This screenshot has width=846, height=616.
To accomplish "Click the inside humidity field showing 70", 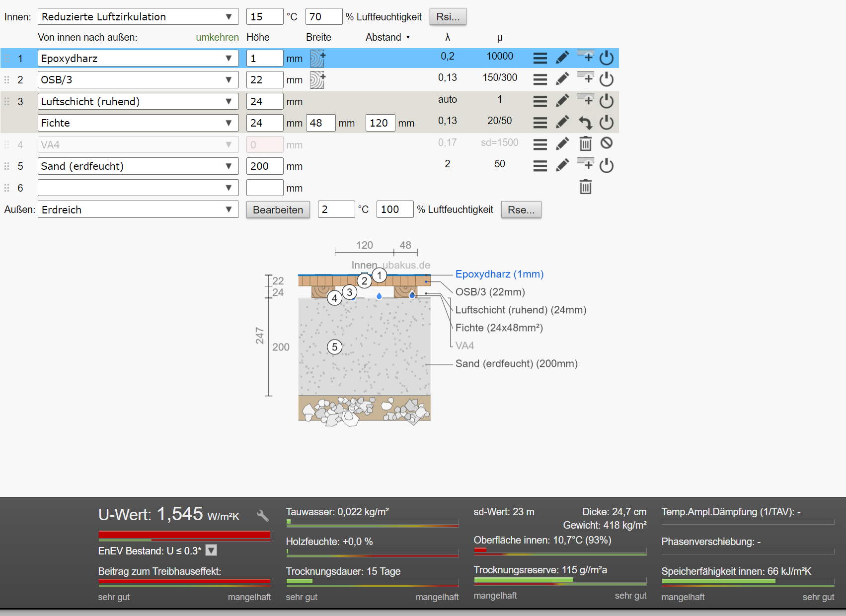I will click(x=324, y=16).
